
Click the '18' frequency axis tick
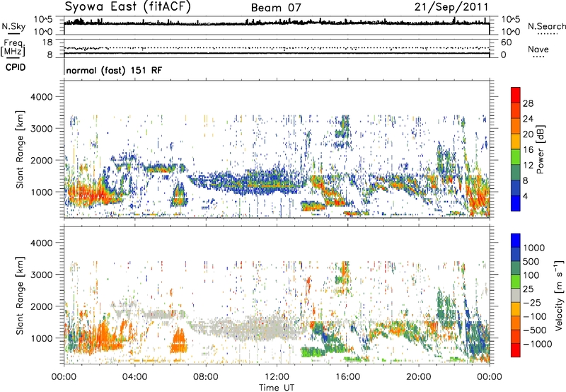(47, 42)
